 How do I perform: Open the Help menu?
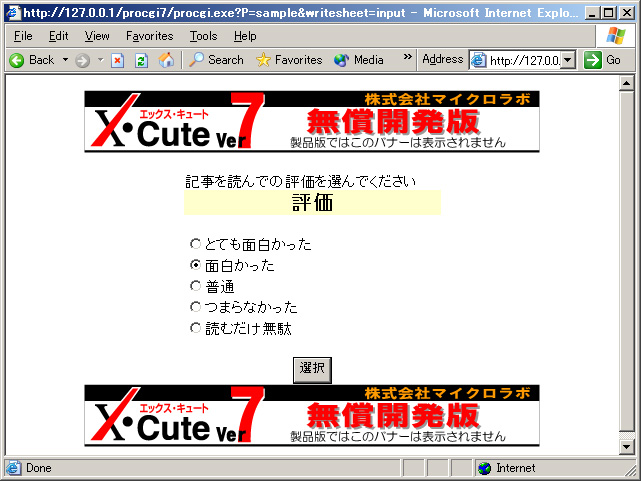click(x=245, y=36)
